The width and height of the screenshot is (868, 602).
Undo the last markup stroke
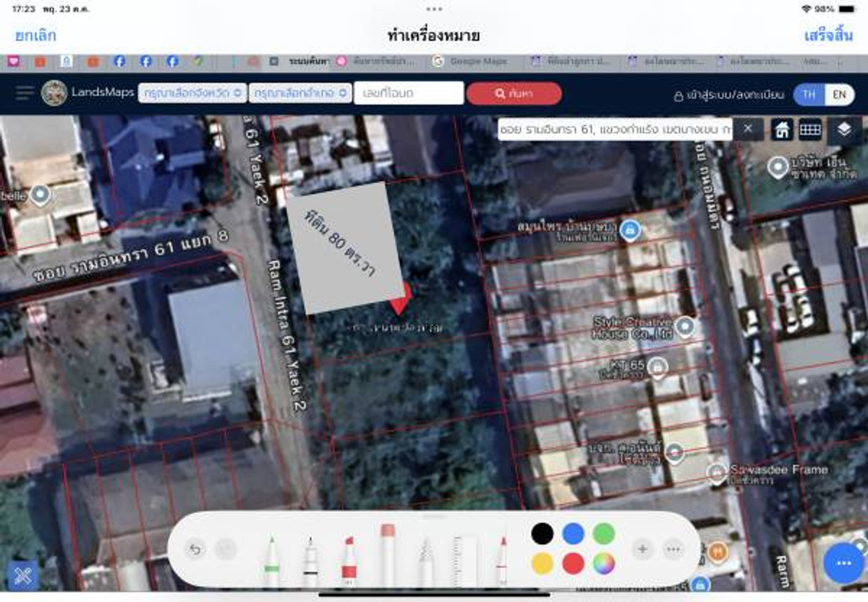pyautogui.click(x=195, y=550)
